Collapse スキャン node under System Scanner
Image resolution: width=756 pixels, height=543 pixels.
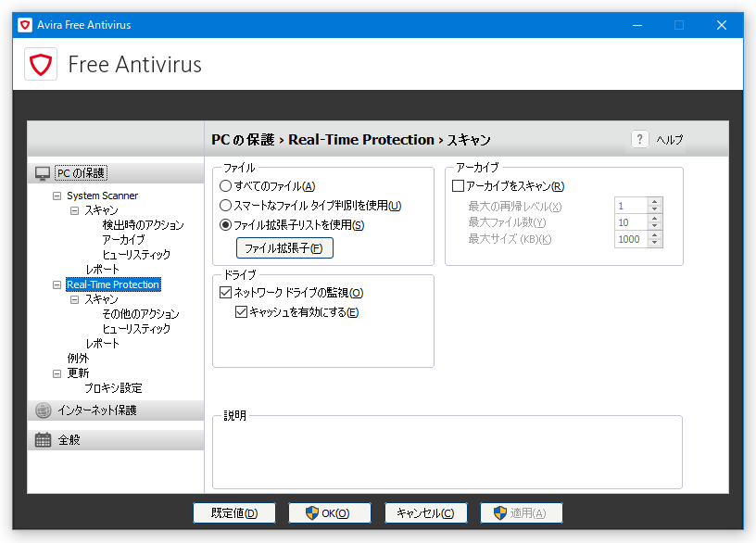75,210
